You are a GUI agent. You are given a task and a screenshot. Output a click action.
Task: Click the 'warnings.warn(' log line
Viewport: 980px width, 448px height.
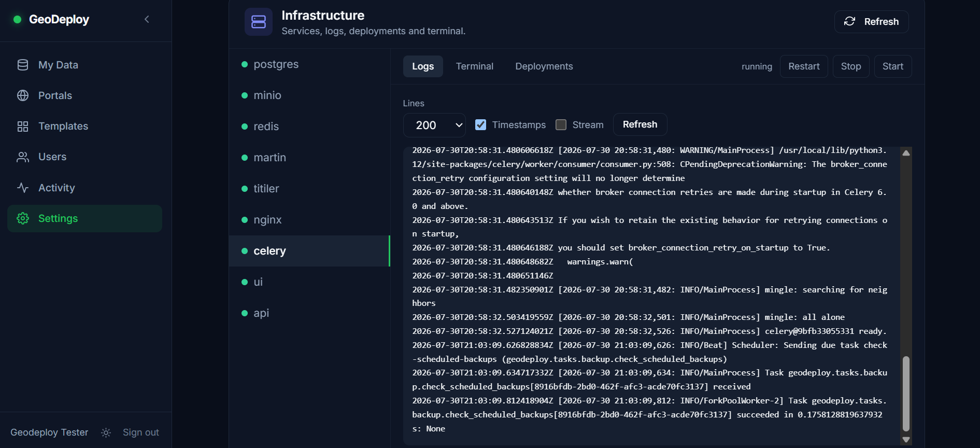point(522,262)
